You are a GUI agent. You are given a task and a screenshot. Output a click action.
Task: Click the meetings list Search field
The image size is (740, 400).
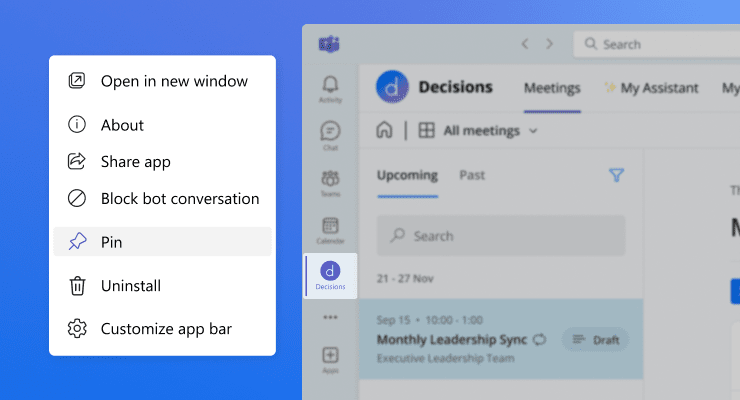click(x=501, y=235)
